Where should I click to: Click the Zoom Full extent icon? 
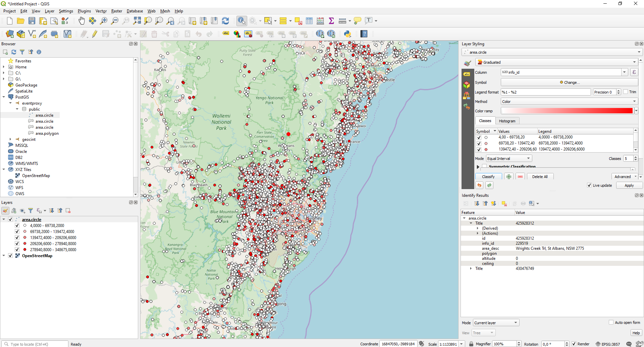click(137, 21)
